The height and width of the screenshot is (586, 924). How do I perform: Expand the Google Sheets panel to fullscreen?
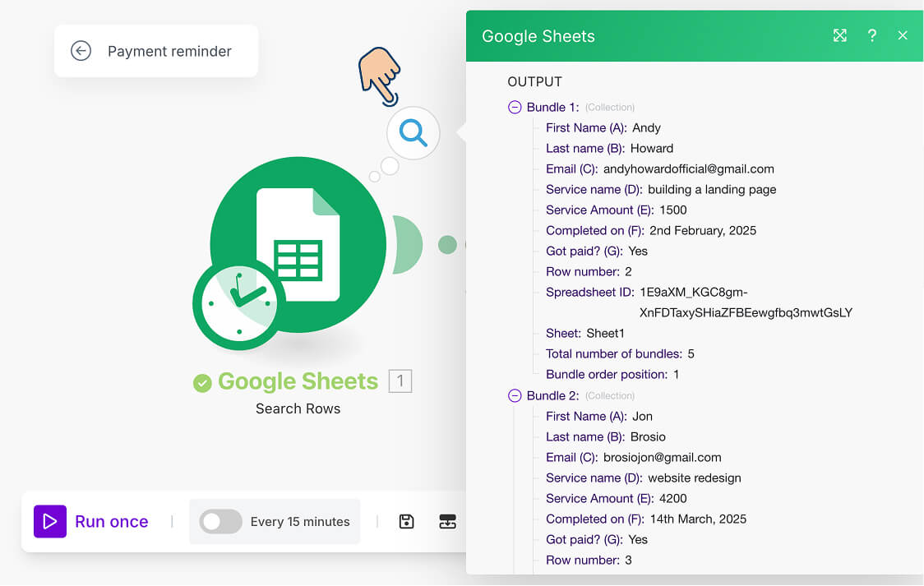839,35
